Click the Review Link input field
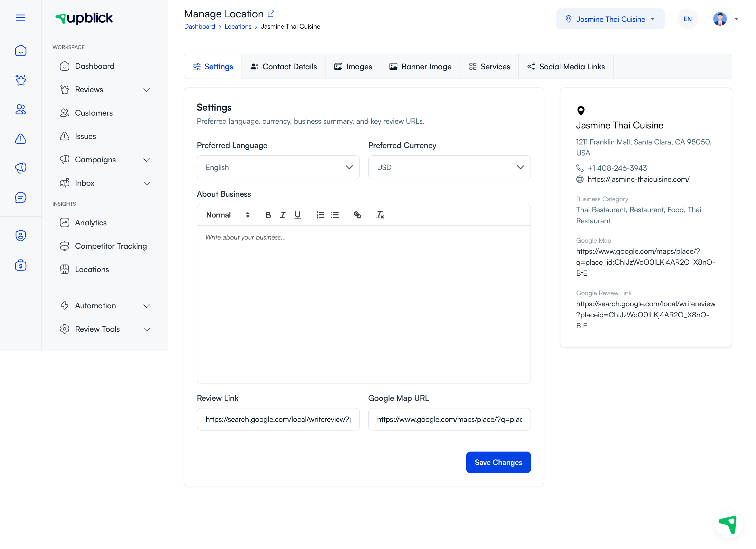The height and width of the screenshot is (549, 756). 278,419
